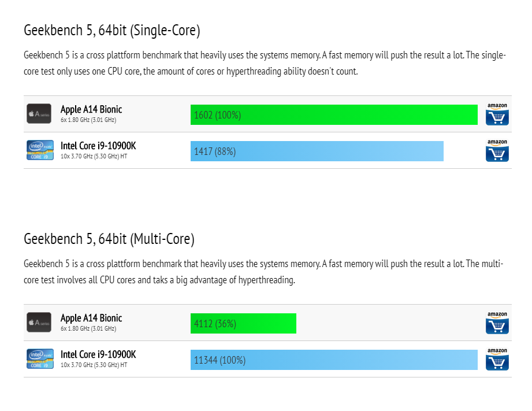Click Apple A series chip icon in single-core table

tap(39, 113)
